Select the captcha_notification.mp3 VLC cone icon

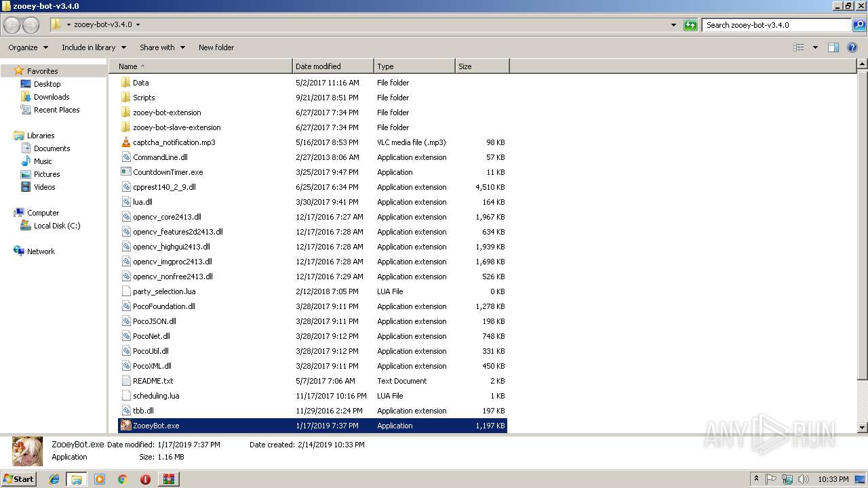(x=125, y=142)
